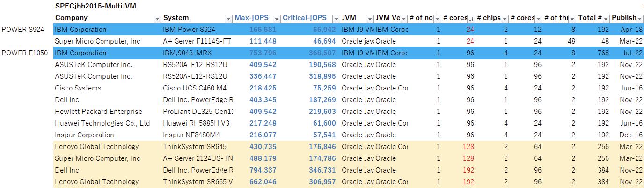Select the Critical-jOPS value 219,603
644x188 pixels.
tap(322, 112)
